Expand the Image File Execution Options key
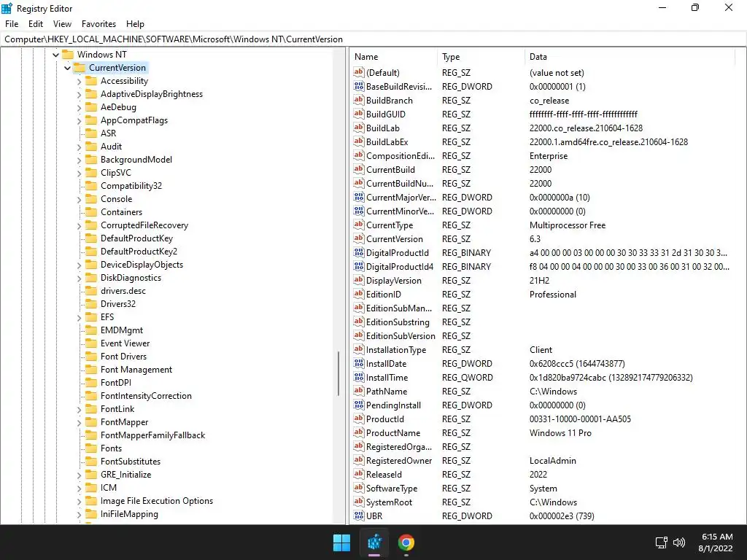This screenshot has width=747, height=560. click(79, 502)
